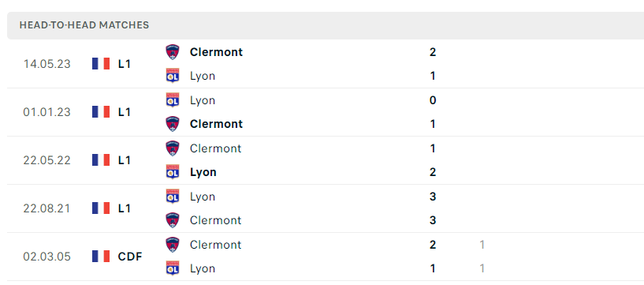
Task: Open match result score 3 for Lyon 22.08.21
Action: (433, 197)
